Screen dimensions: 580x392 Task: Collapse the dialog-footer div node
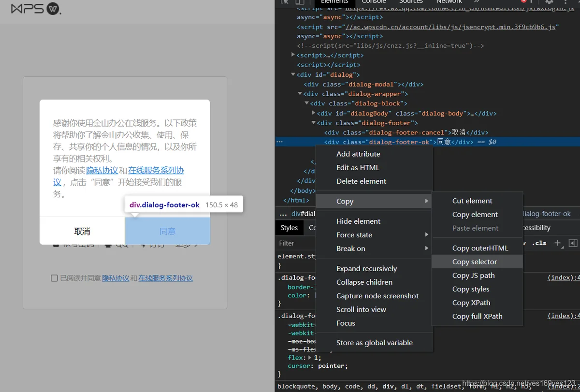pos(313,123)
